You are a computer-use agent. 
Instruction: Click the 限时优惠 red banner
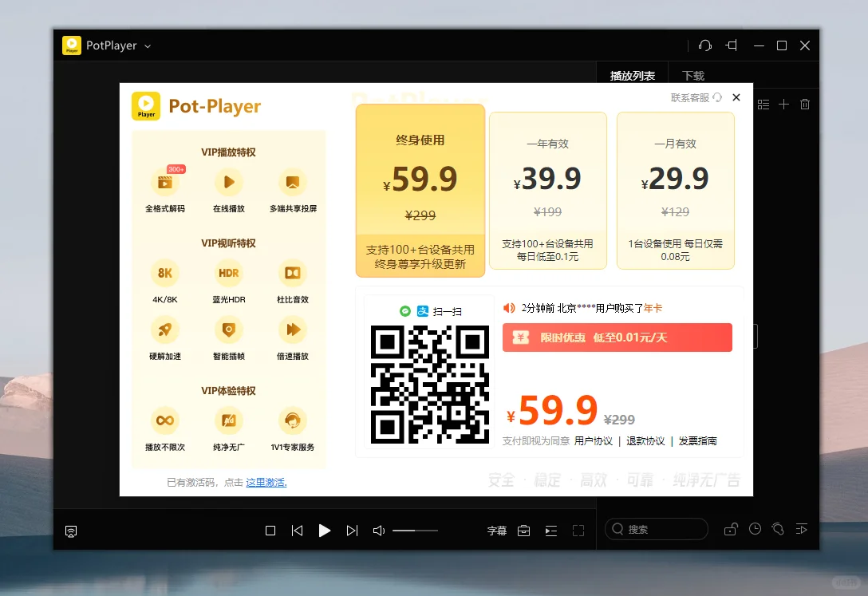[617, 337]
